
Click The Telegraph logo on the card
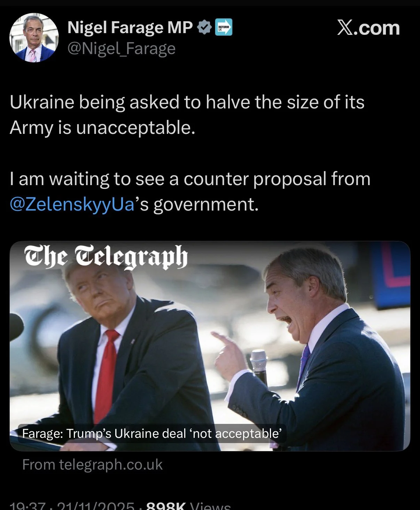(106, 257)
